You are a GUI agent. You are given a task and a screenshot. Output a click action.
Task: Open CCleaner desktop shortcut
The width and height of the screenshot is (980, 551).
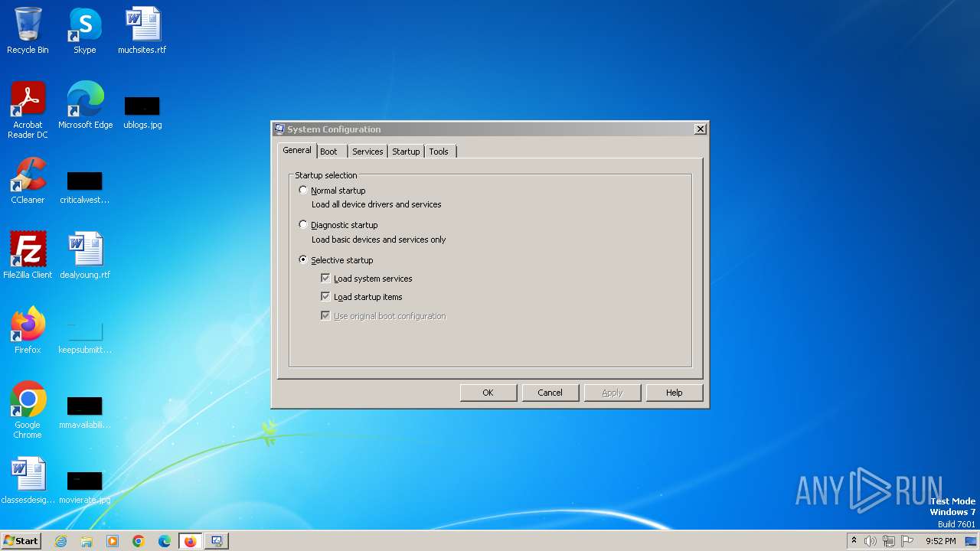tap(28, 181)
